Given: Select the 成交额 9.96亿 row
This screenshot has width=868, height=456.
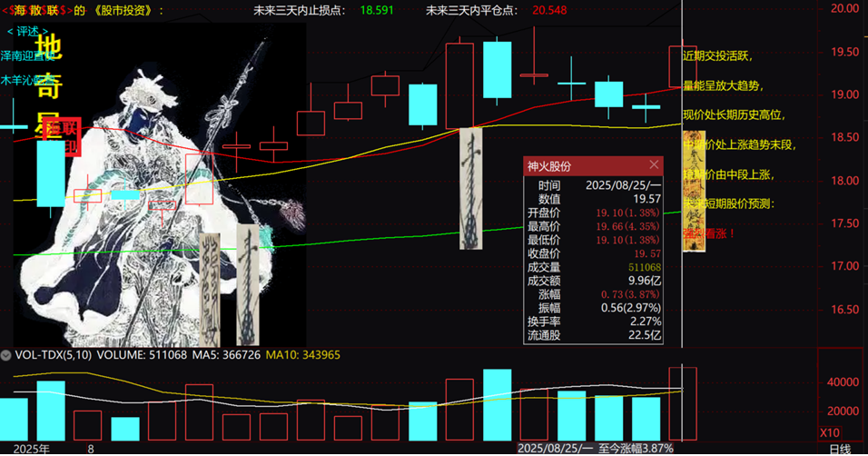Looking at the screenshot, I should (x=594, y=281).
